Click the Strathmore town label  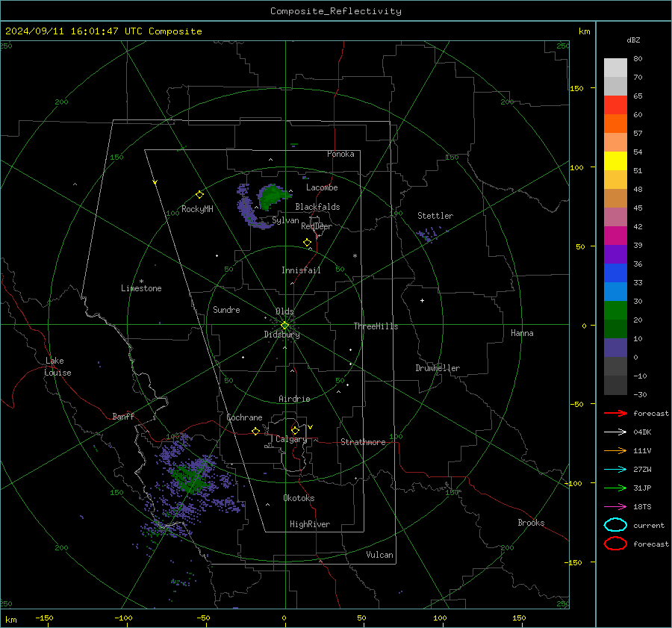[363, 442]
